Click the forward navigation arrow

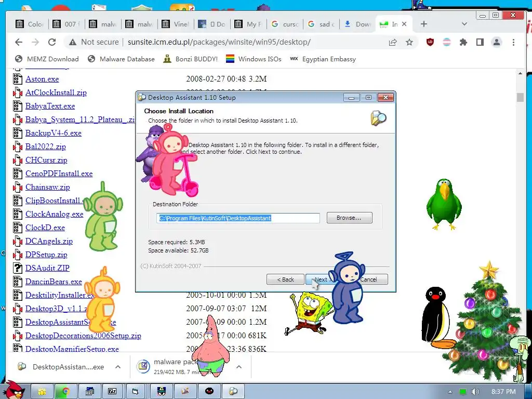pos(35,42)
